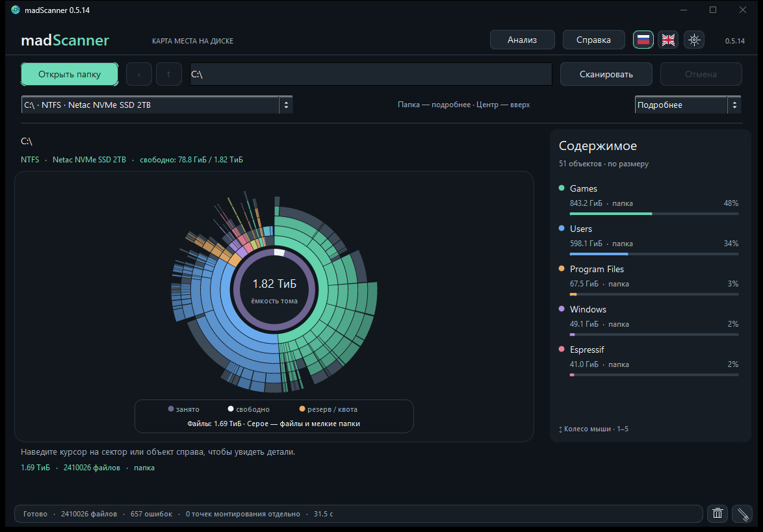Click the drive selector stepper arrows
Viewport: 763px width, 532px height.
[286, 105]
